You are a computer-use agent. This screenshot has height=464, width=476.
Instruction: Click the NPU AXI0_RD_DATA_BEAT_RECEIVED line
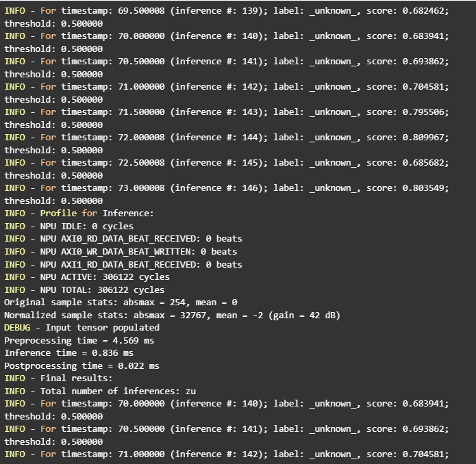[x=123, y=239]
